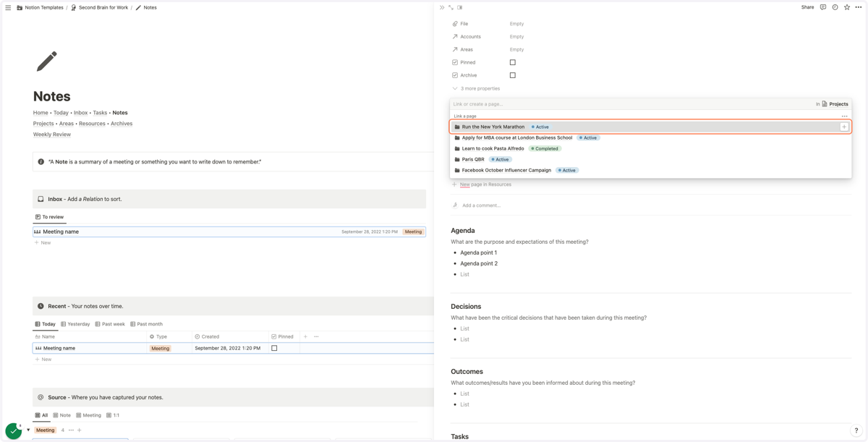Click the Areas relation property label
Viewport: 868px width, 442px height.
tap(467, 50)
